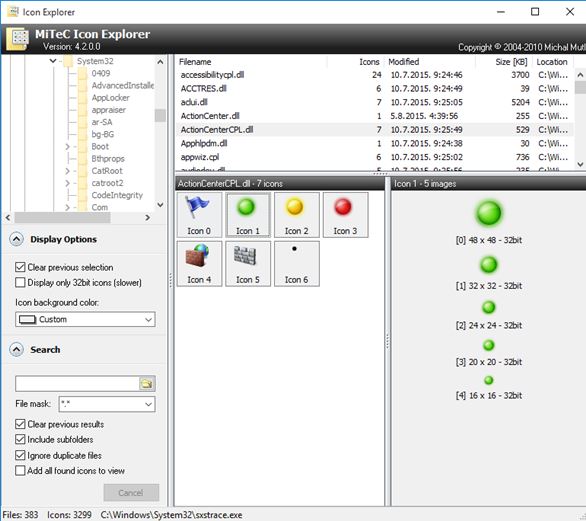Toggle Clear previous results checkbox
The width and height of the screenshot is (586, 521).
point(20,424)
